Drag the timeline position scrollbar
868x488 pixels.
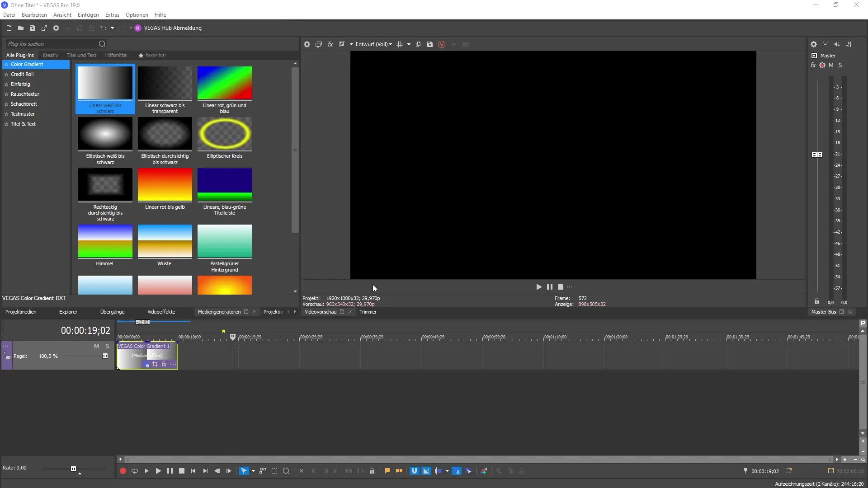pyautogui.click(x=127, y=460)
